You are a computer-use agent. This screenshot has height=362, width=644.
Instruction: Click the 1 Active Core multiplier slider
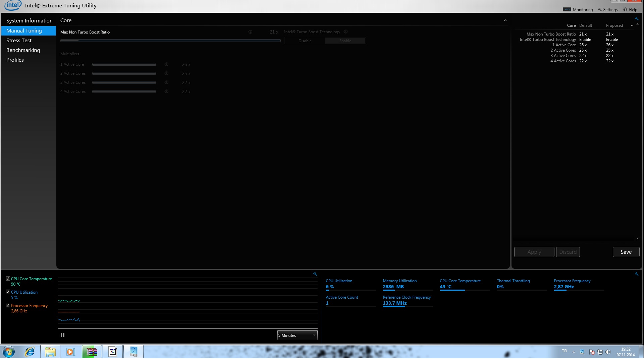(124, 64)
